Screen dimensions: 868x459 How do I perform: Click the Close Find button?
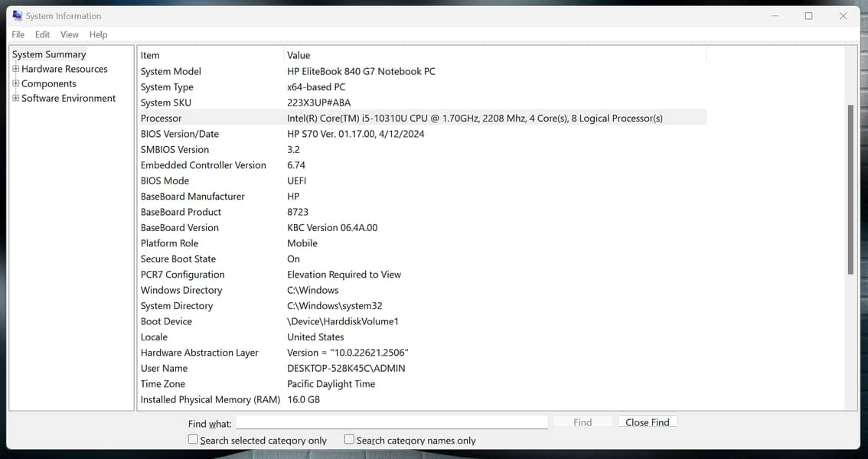tap(647, 422)
